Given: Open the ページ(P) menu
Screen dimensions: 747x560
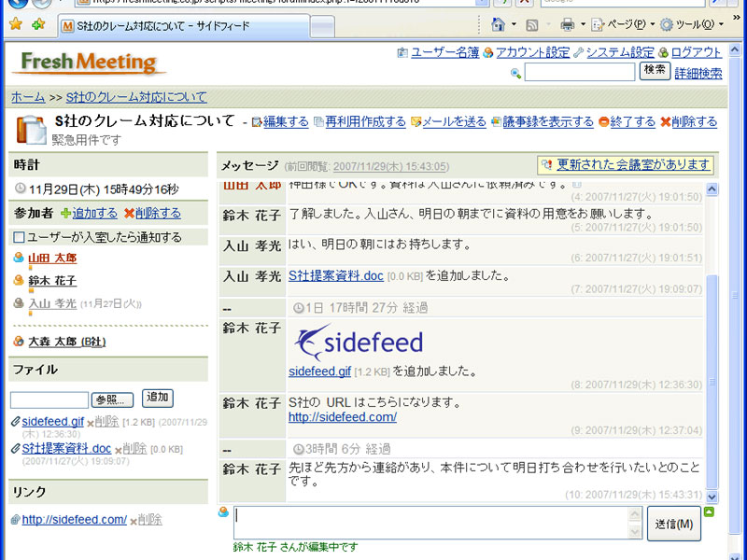Looking at the screenshot, I should coord(623,24).
